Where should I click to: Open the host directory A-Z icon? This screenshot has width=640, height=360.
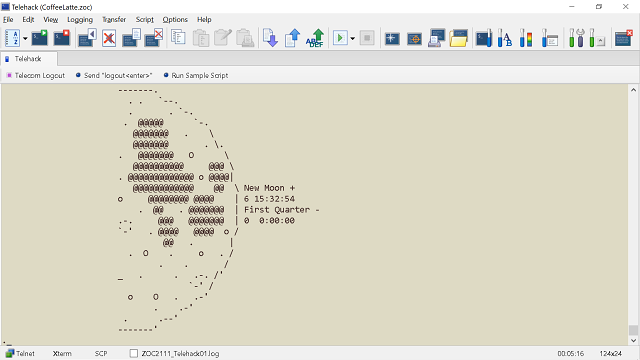[x=12, y=38]
